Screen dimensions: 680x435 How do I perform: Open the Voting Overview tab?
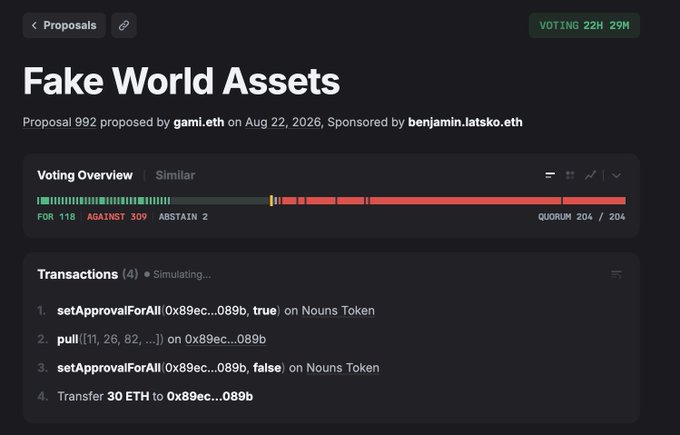point(85,175)
